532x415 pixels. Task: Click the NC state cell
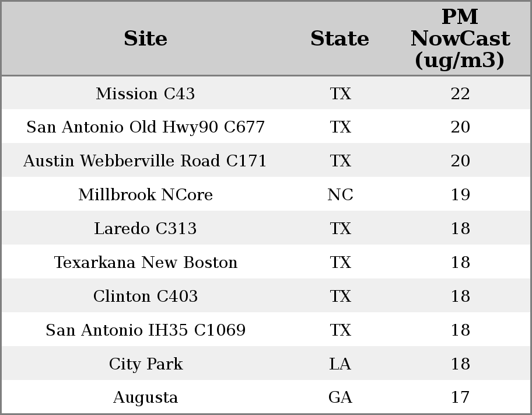click(x=340, y=195)
